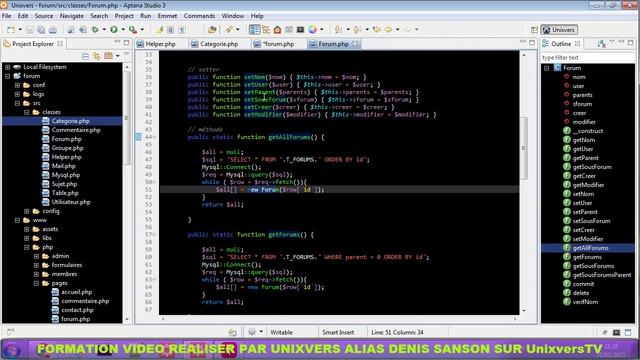Screen dimensions: 640x360
Task: Minimize the editor area
Action: tap(523, 42)
